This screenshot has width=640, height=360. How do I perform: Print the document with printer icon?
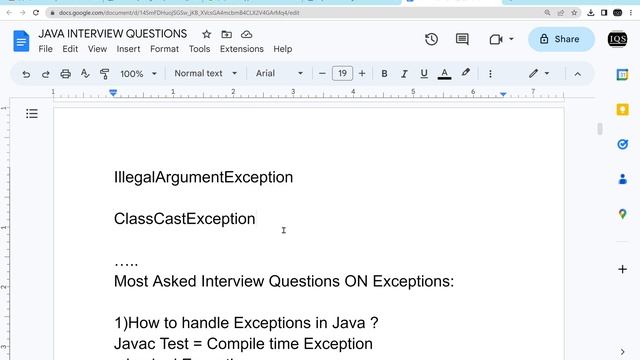click(x=65, y=74)
